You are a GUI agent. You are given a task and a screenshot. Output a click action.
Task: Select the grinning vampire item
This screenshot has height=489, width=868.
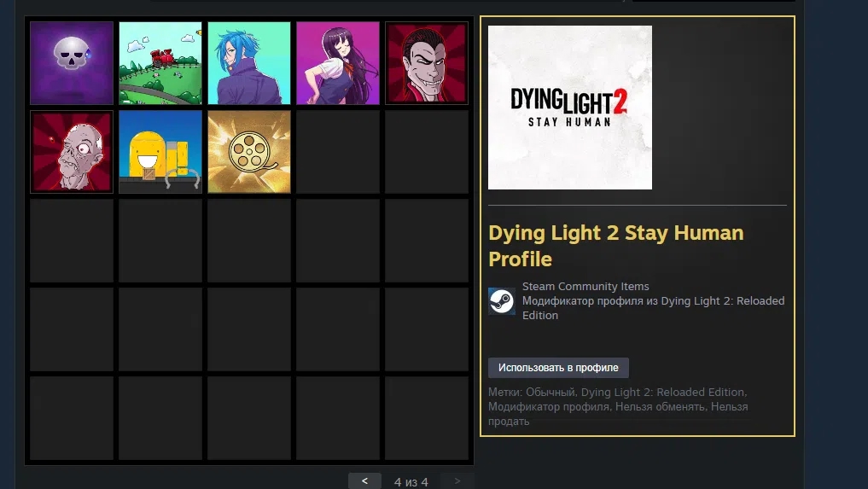point(426,63)
